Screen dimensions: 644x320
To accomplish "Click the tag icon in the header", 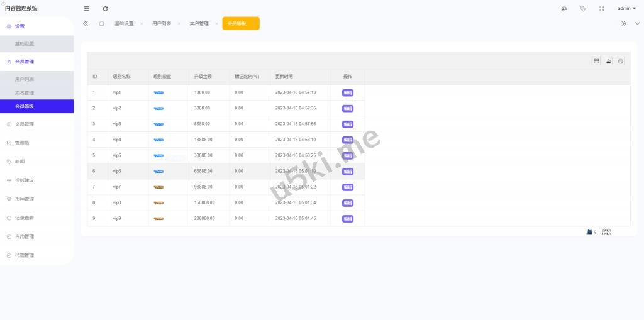I will pos(583,8).
